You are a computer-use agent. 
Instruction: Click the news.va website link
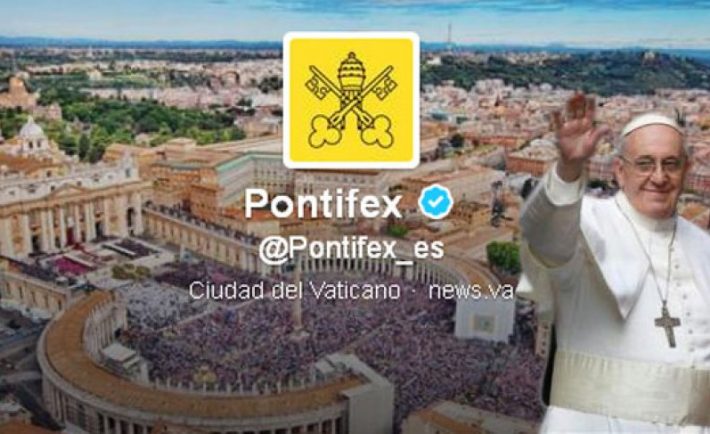coord(470,291)
